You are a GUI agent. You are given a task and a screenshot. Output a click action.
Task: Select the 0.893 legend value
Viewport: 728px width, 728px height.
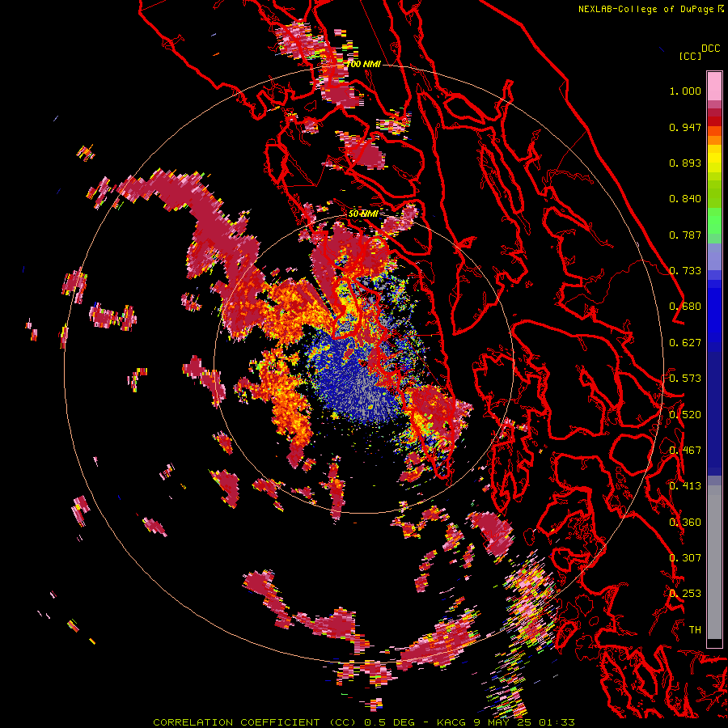[x=685, y=163]
